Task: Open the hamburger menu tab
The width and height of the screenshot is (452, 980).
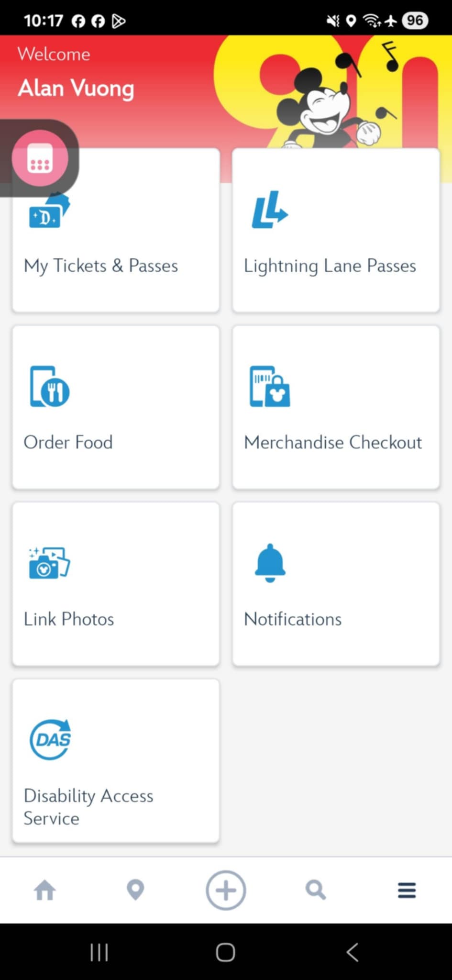Action: tap(407, 891)
